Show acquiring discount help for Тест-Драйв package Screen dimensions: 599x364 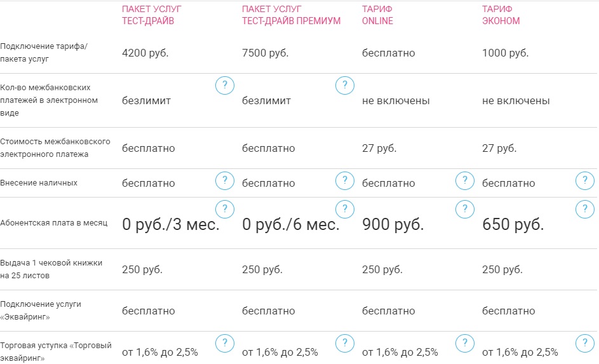pos(225,344)
